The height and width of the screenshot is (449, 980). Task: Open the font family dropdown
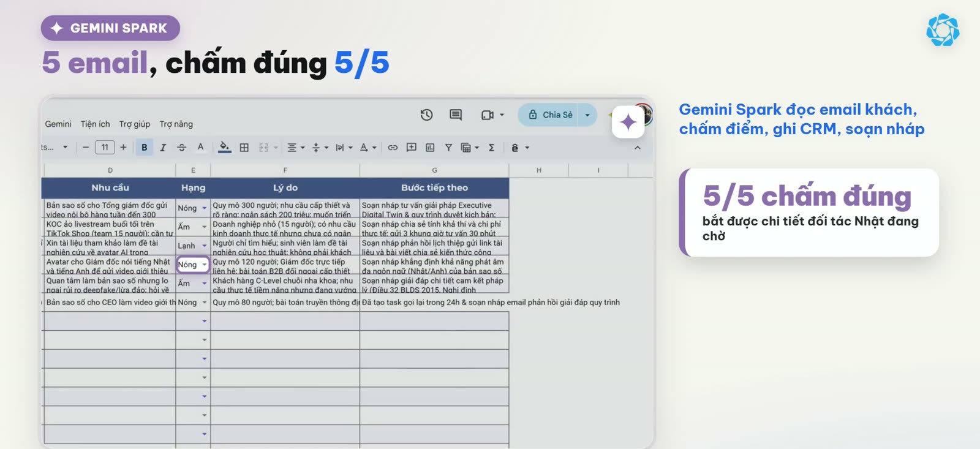(x=55, y=147)
